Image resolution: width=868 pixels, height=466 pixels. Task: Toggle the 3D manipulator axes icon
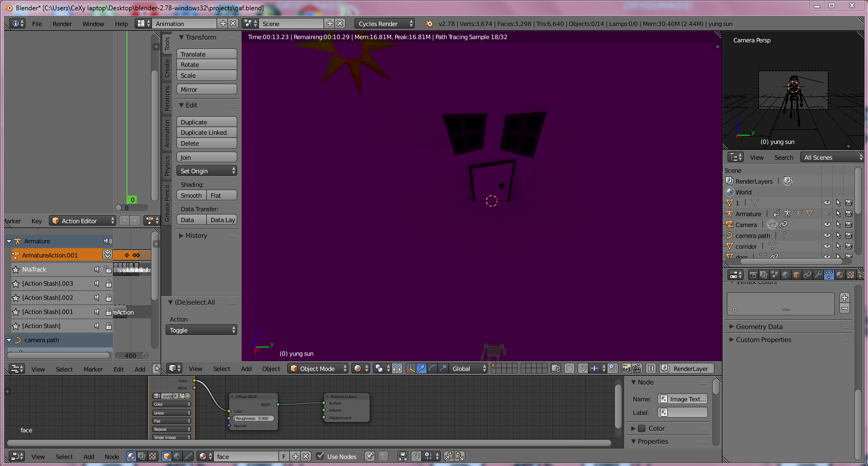click(x=410, y=368)
